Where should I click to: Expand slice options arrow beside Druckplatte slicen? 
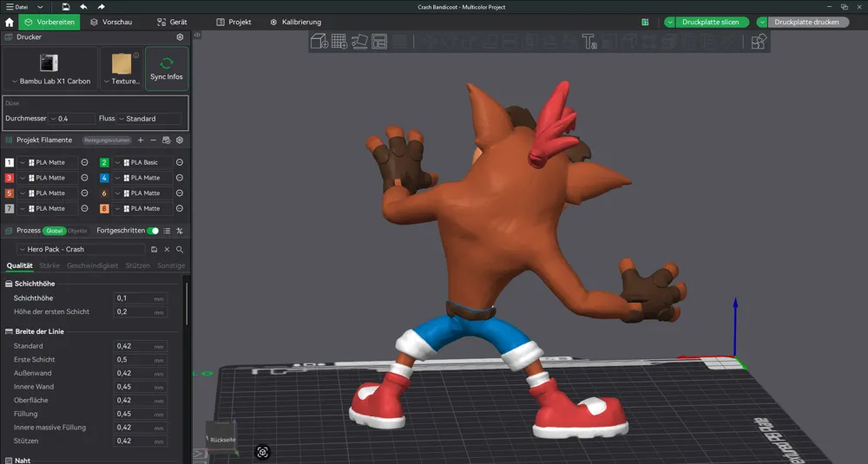click(x=670, y=23)
